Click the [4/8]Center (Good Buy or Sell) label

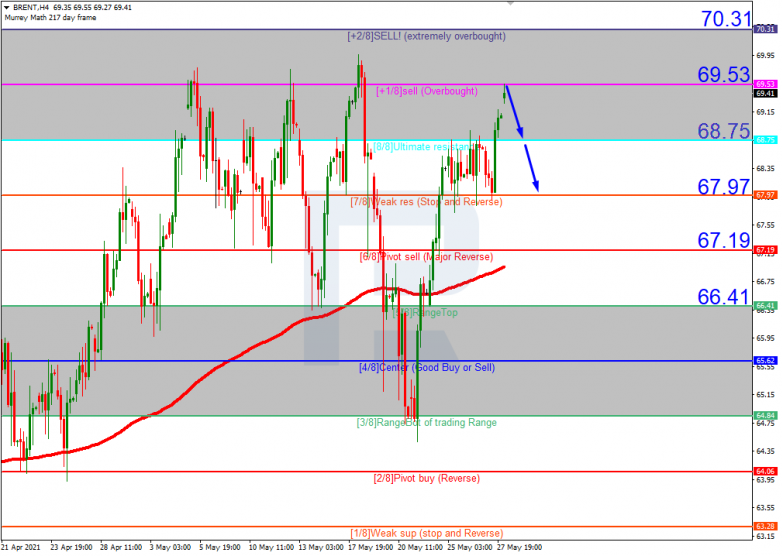point(427,368)
